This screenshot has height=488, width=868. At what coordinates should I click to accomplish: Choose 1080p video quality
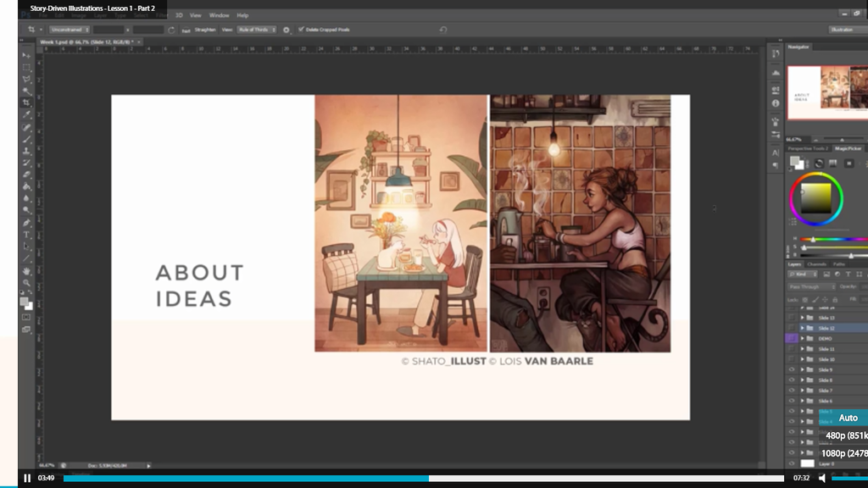point(844,453)
